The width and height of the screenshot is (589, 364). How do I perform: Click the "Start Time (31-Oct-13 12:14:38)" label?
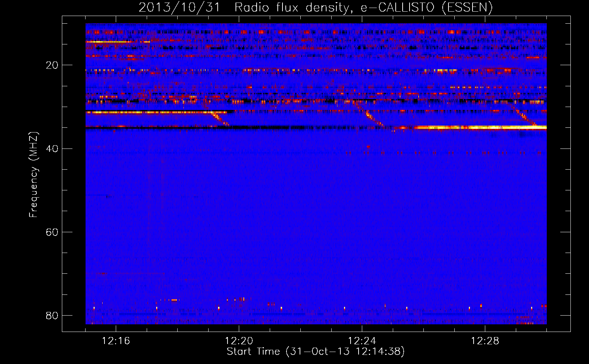pyautogui.click(x=316, y=352)
